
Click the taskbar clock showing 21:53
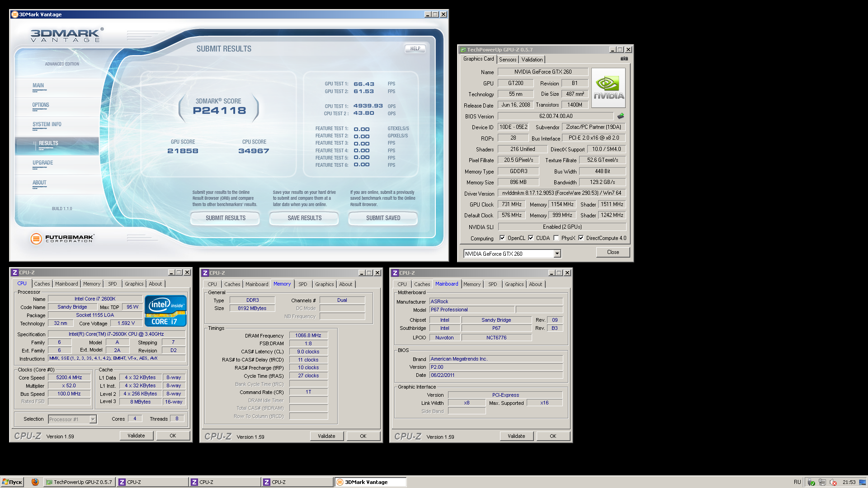pos(849,482)
